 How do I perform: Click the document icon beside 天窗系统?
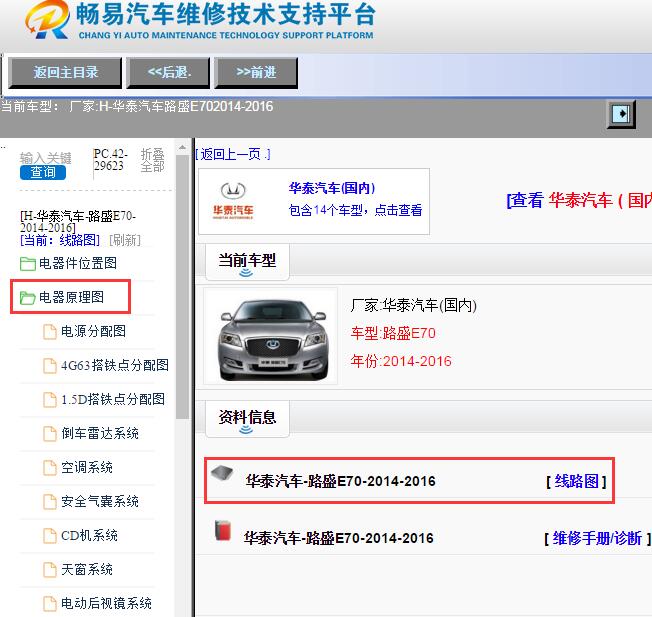click(x=50, y=570)
